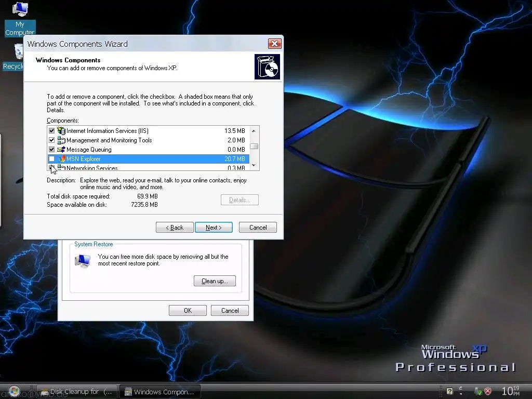The height and width of the screenshot is (399, 532).
Task: Select the Networking Services list row
Action: pyautogui.click(x=149, y=168)
